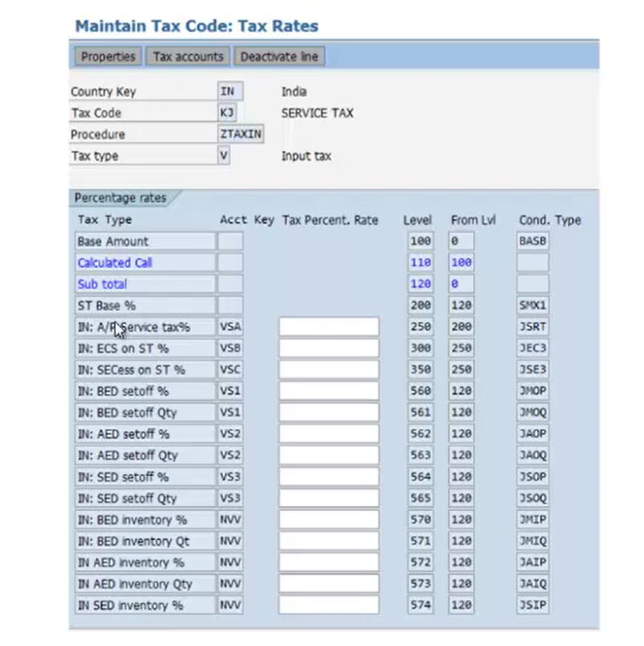
Task: Click rate field for IN: SED setoff Qty
Action: click(x=329, y=498)
